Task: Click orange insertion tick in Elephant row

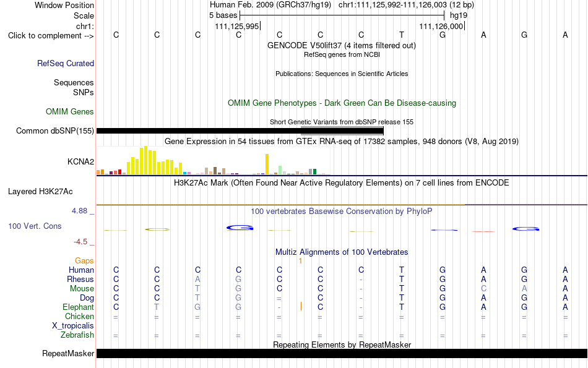Action: tap(301, 307)
